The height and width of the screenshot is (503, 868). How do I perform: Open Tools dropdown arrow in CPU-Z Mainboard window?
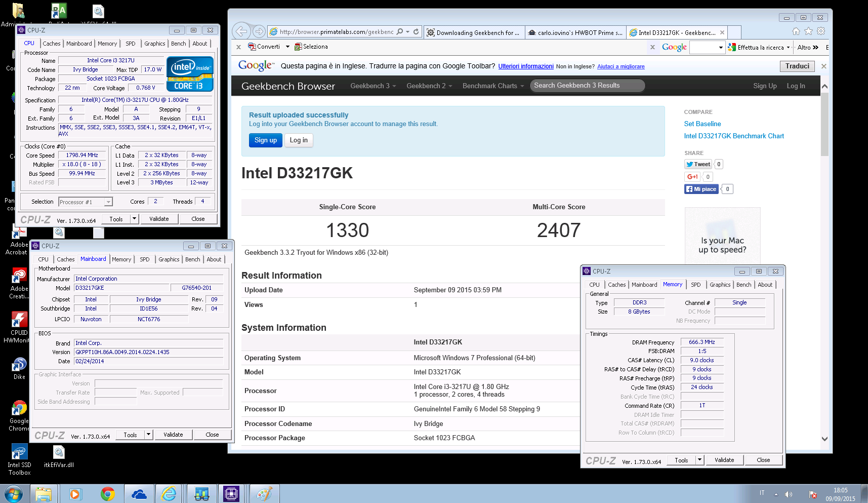click(x=148, y=435)
